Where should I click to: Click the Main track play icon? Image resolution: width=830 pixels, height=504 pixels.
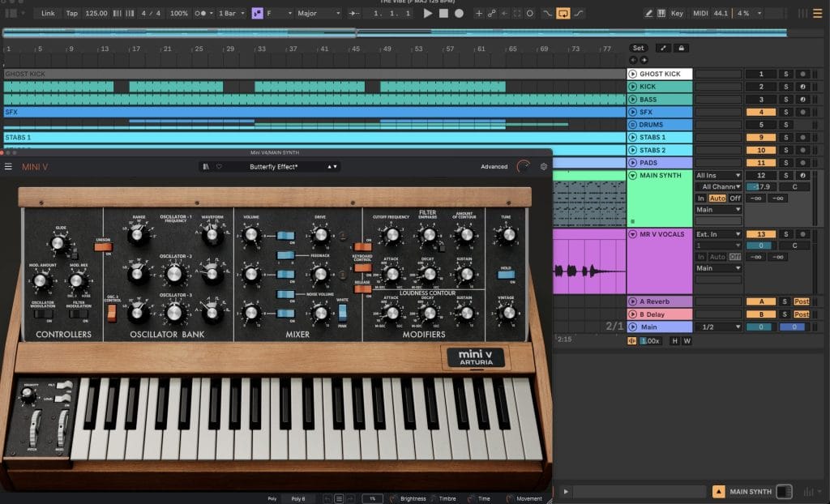632,327
